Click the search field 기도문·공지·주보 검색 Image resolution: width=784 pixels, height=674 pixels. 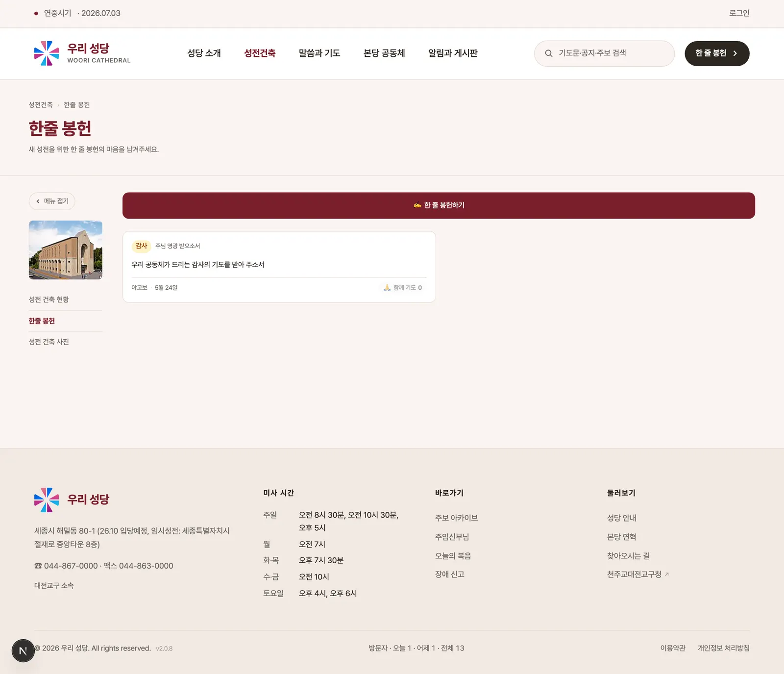coord(604,53)
